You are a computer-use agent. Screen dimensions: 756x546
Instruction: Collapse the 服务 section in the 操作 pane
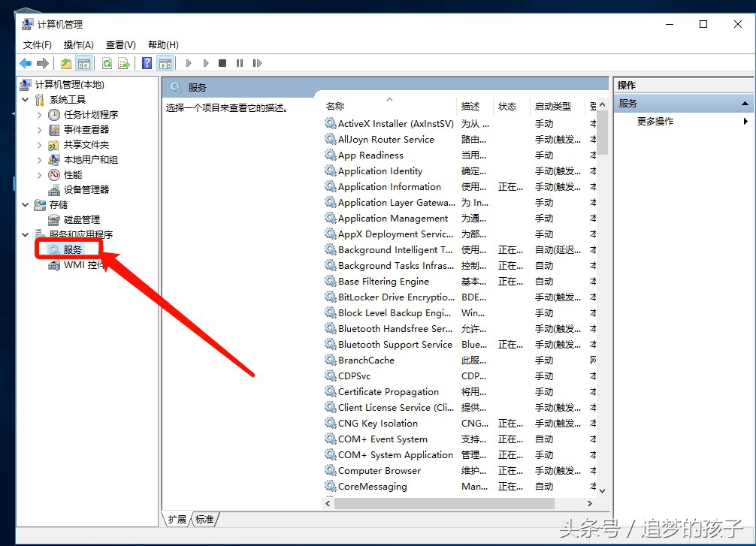pos(745,104)
